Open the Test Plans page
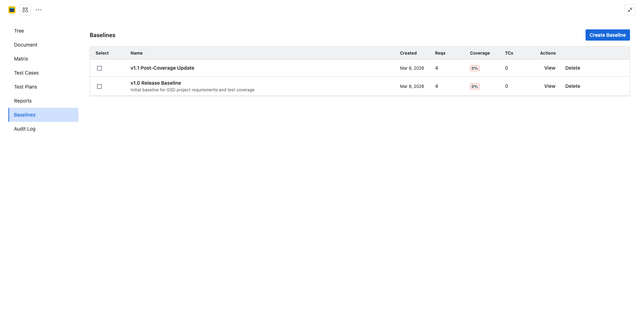The height and width of the screenshot is (315, 644). pos(25,87)
